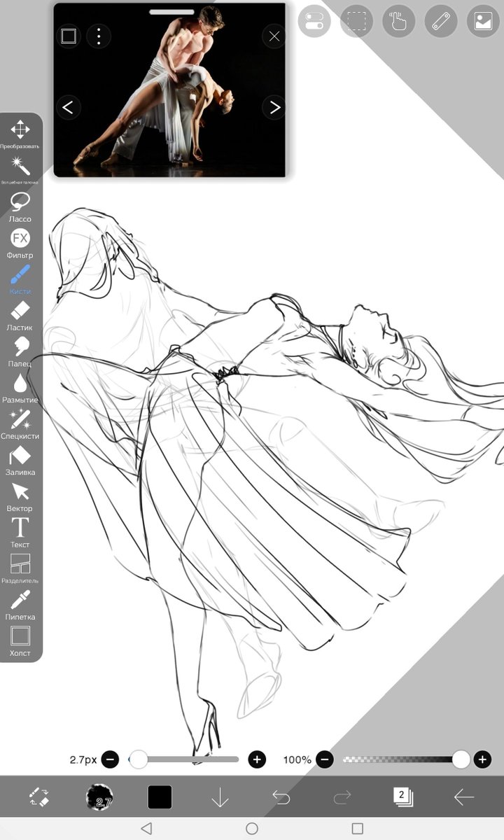This screenshot has height=840, width=504.
Task: Increase opacity with plus button
Action: (x=482, y=759)
